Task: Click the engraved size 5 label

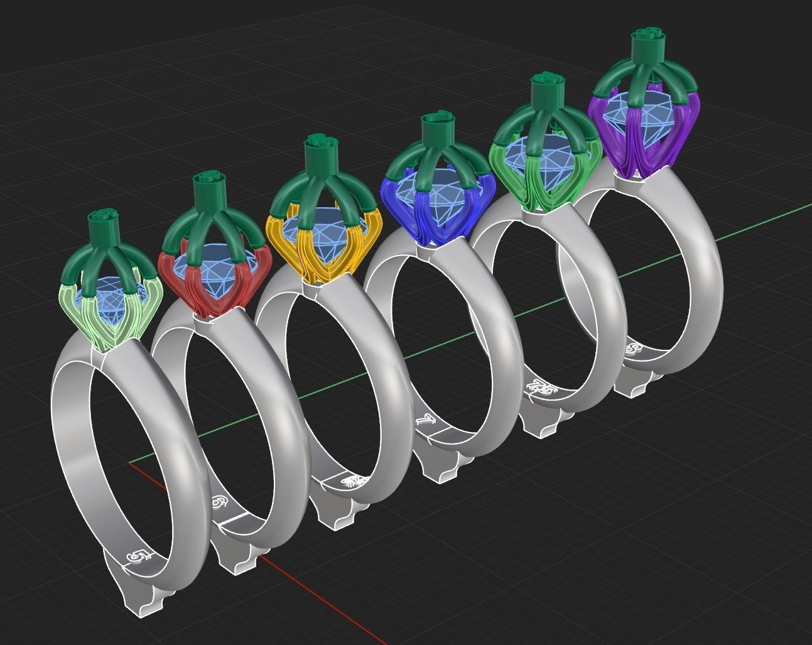Action: coord(139,556)
